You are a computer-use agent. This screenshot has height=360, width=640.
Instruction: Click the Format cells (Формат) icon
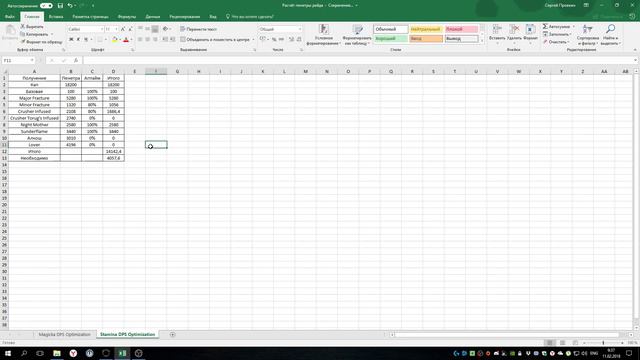click(530, 29)
